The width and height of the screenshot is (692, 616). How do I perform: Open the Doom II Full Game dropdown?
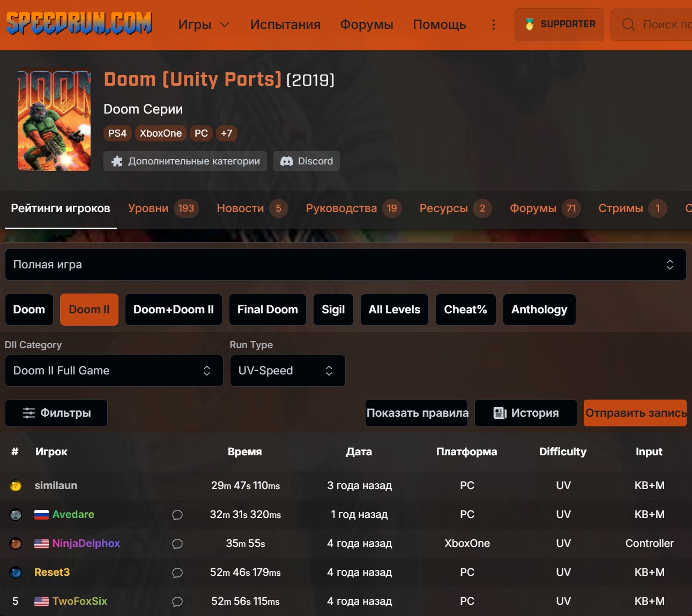point(114,371)
